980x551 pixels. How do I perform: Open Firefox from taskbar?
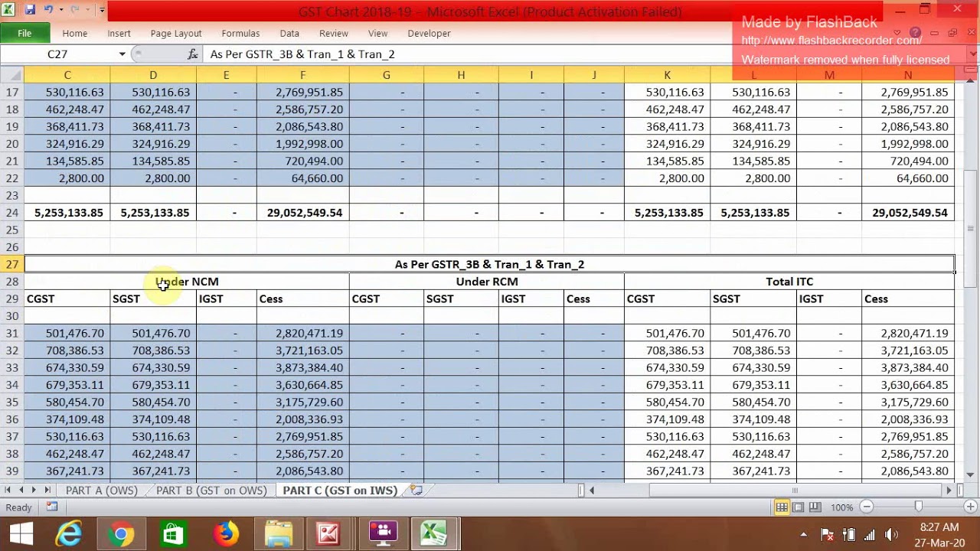point(226,533)
